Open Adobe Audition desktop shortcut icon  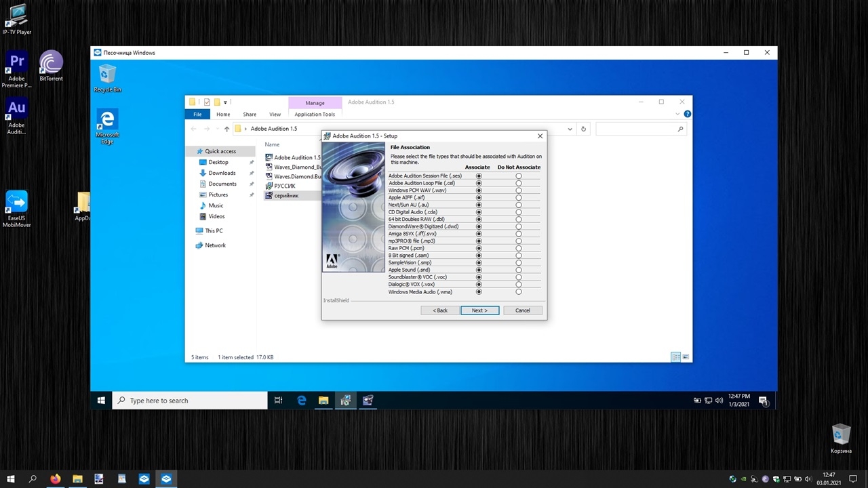[x=16, y=108]
